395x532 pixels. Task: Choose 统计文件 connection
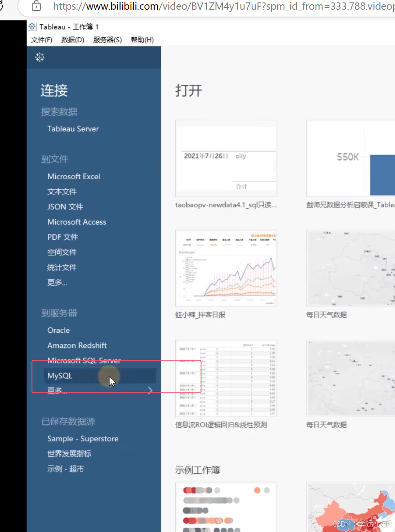61,267
